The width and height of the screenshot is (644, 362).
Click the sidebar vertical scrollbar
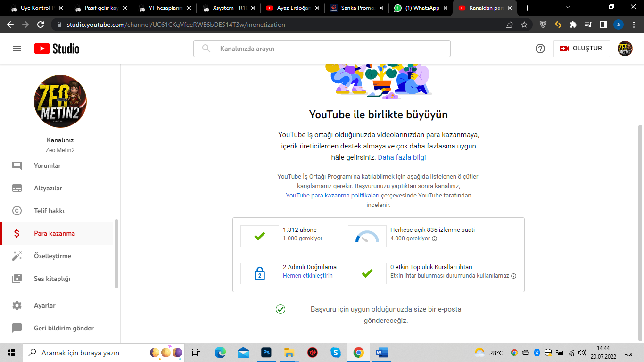(116, 254)
